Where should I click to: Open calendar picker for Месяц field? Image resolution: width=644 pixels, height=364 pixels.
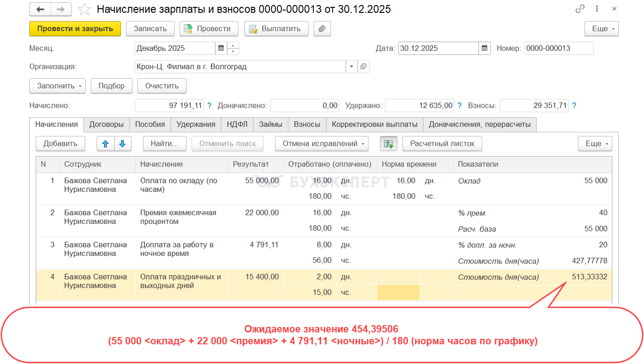221,48
